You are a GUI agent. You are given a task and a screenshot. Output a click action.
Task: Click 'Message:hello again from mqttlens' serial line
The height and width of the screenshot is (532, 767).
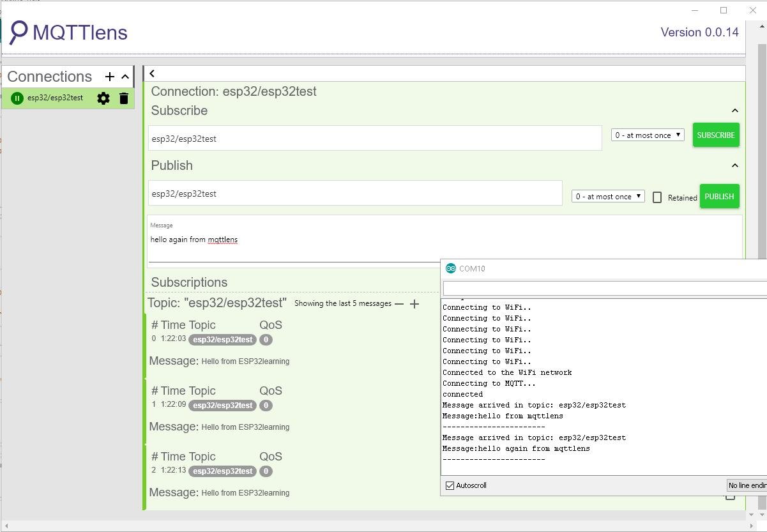click(516, 448)
